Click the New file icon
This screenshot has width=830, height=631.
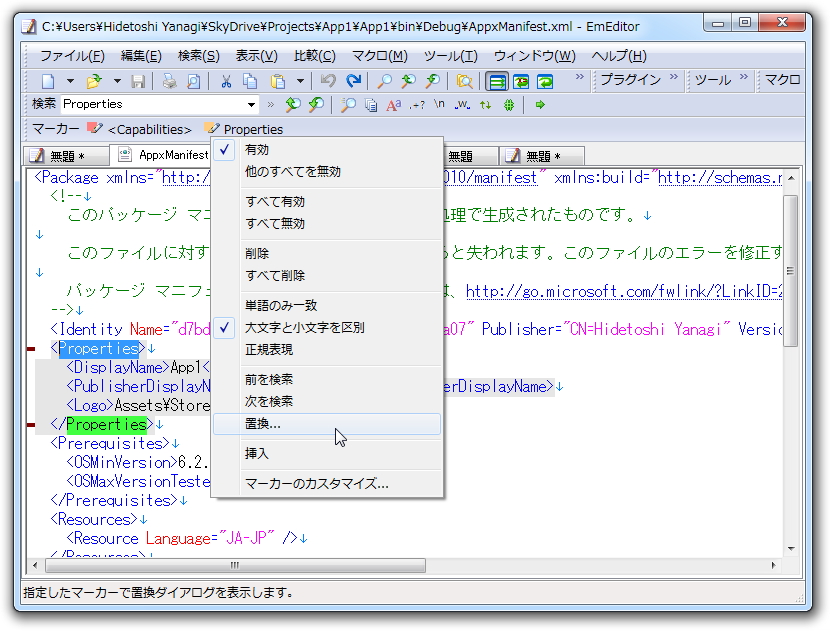pos(48,82)
